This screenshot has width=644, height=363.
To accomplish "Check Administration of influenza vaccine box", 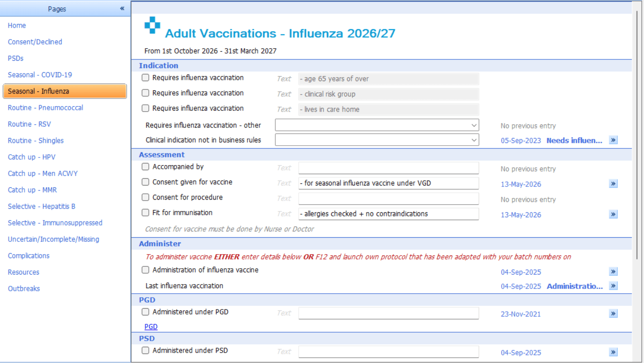I will click(x=145, y=270).
